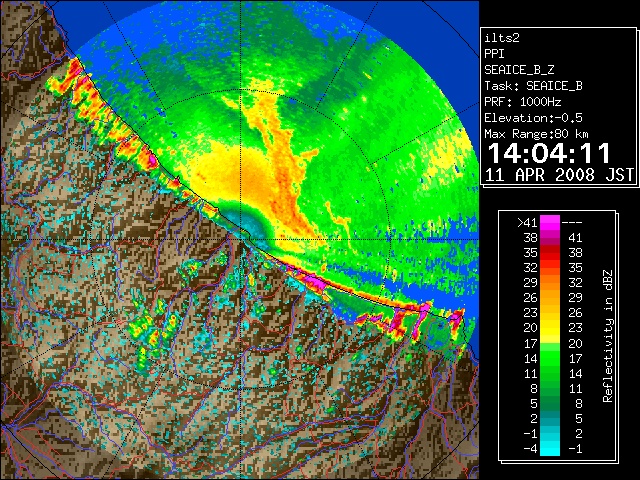Viewport: 640px width, 480px height.
Task: Click the '>41' legend value label
Action: (x=527, y=223)
